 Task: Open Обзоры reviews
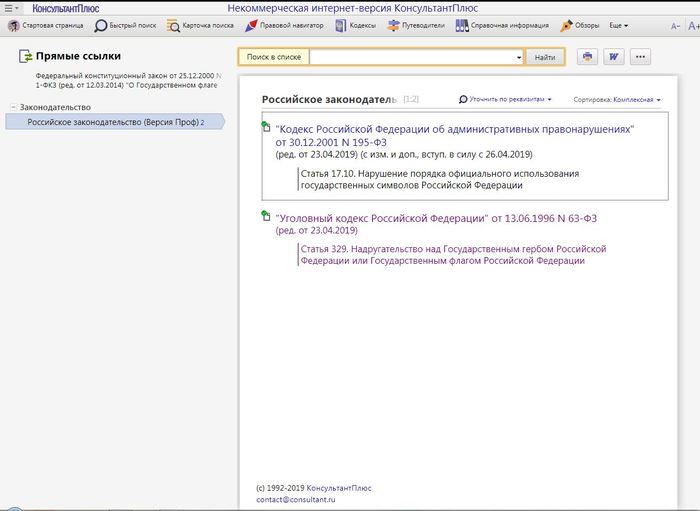(x=580, y=25)
